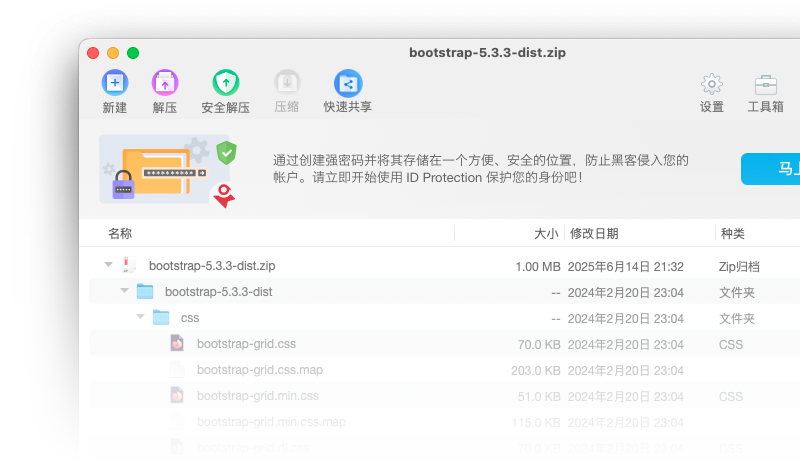Click the 新建 (New) toolbar icon

point(115,83)
